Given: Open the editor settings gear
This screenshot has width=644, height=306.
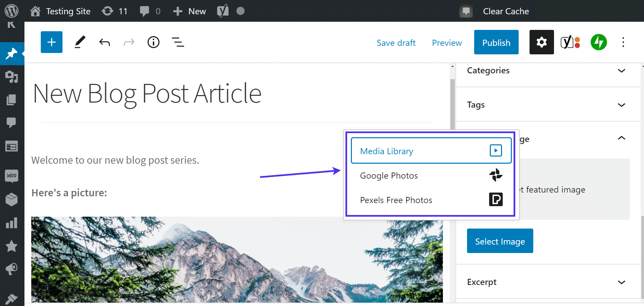Looking at the screenshot, I should pos(541,42).
